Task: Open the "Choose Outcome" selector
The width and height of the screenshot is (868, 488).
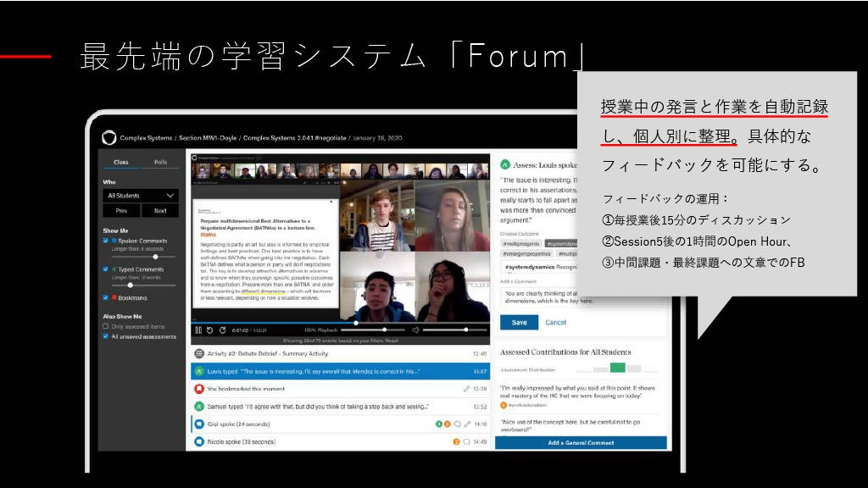Action: click(520, 232)
